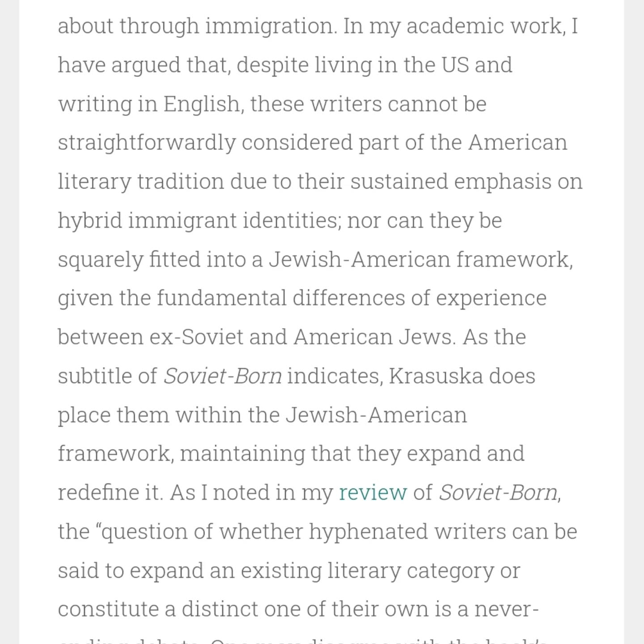Click the word "constitute" in the quote
Screen dimensions: 644x644
click(116, 609)
